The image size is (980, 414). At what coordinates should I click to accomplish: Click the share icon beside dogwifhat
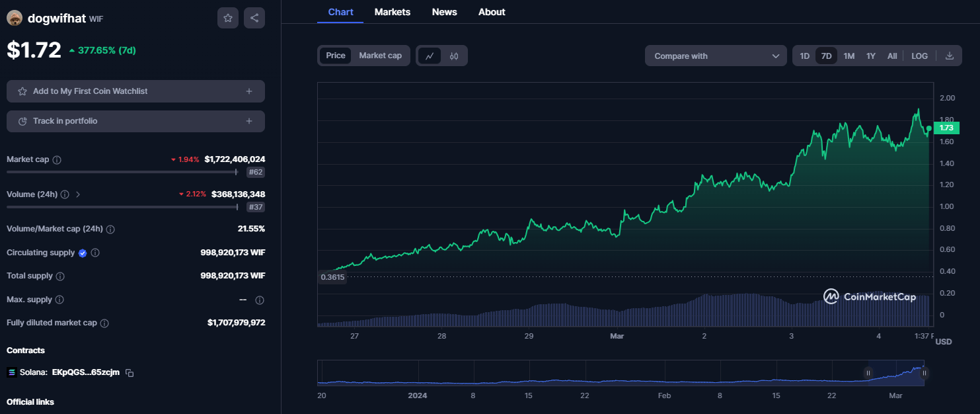click(254, 18)
